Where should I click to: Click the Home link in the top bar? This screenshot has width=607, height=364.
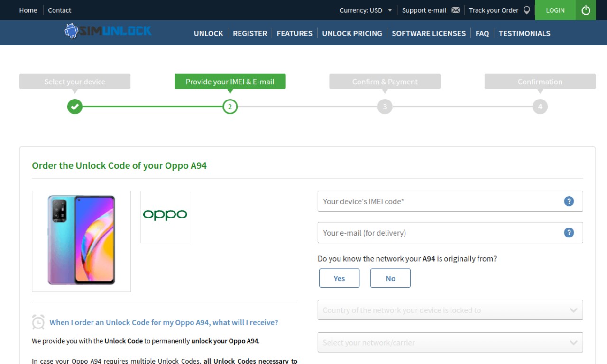tap(28, 10)
